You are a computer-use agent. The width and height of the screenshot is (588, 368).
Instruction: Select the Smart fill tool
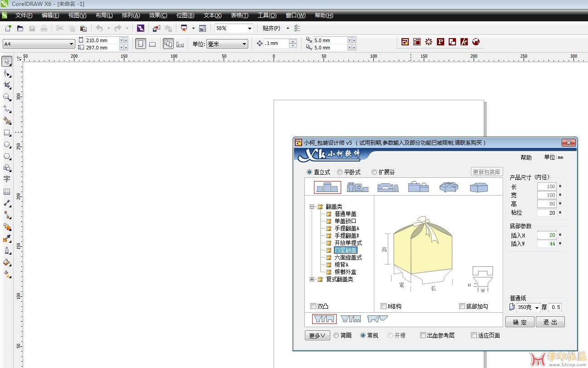pyautogui.click(x=7, y=121)
